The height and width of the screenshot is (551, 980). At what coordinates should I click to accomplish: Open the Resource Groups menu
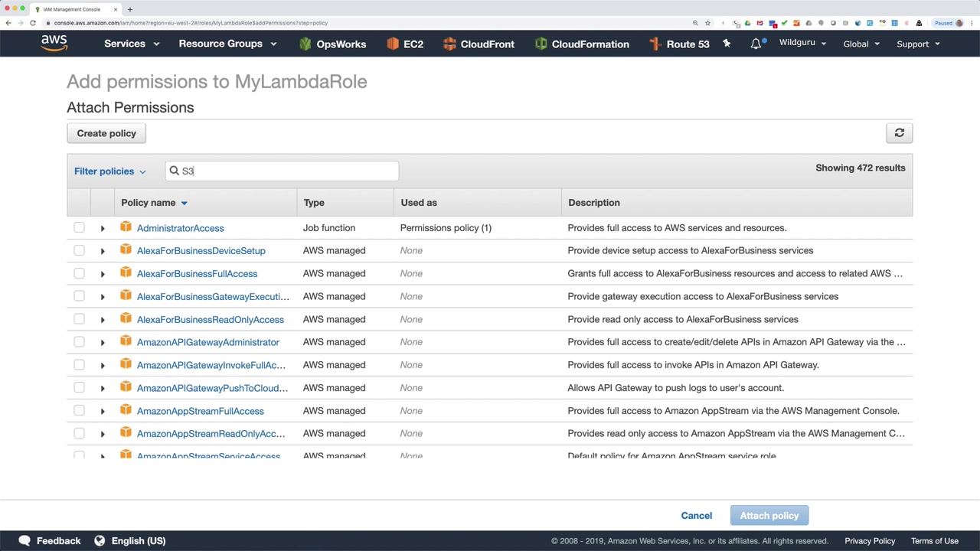point(227,44)
